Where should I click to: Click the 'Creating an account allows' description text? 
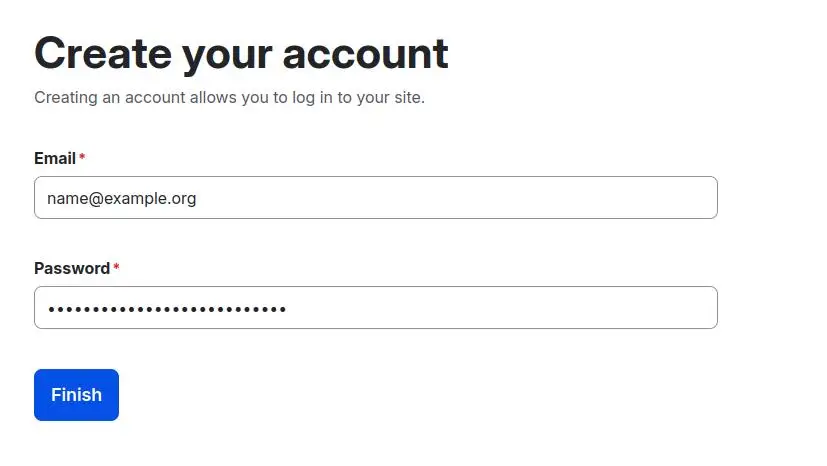(229, 97)
